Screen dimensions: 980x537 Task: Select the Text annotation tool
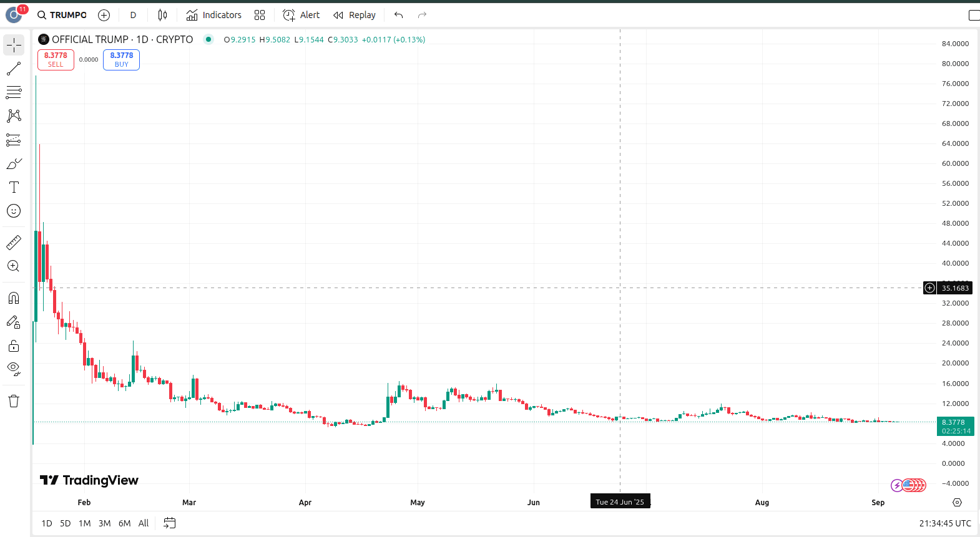point(14,187)
